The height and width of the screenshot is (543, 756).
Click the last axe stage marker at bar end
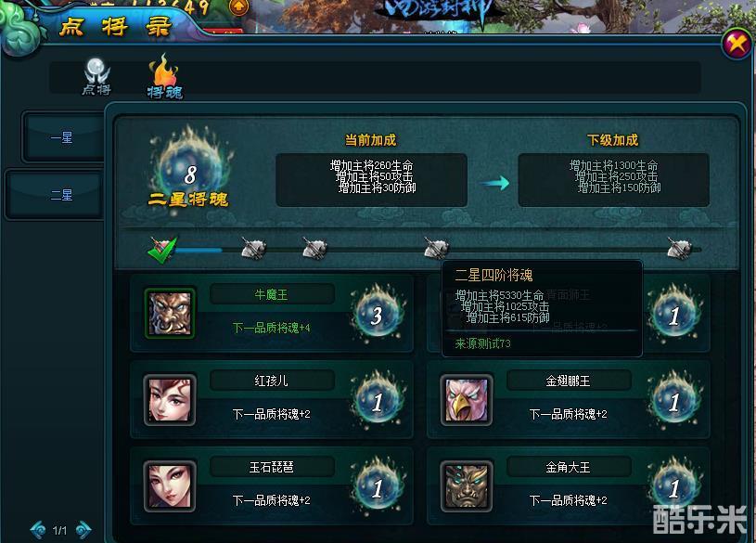coord(679,249)
